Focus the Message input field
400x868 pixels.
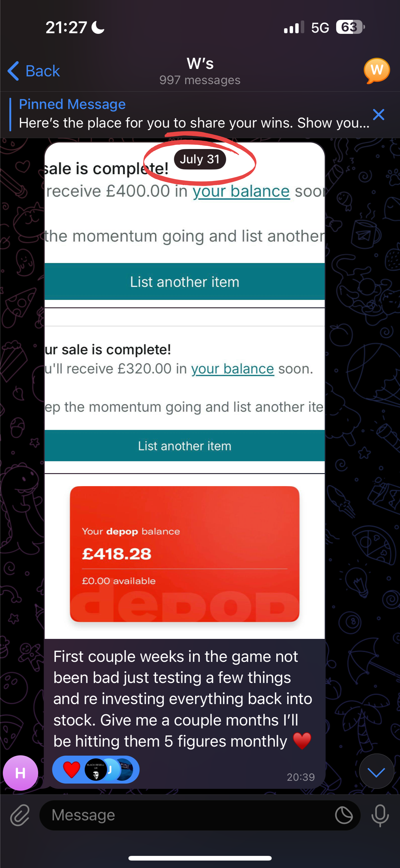pyautogui.click(x=185, y=816)
